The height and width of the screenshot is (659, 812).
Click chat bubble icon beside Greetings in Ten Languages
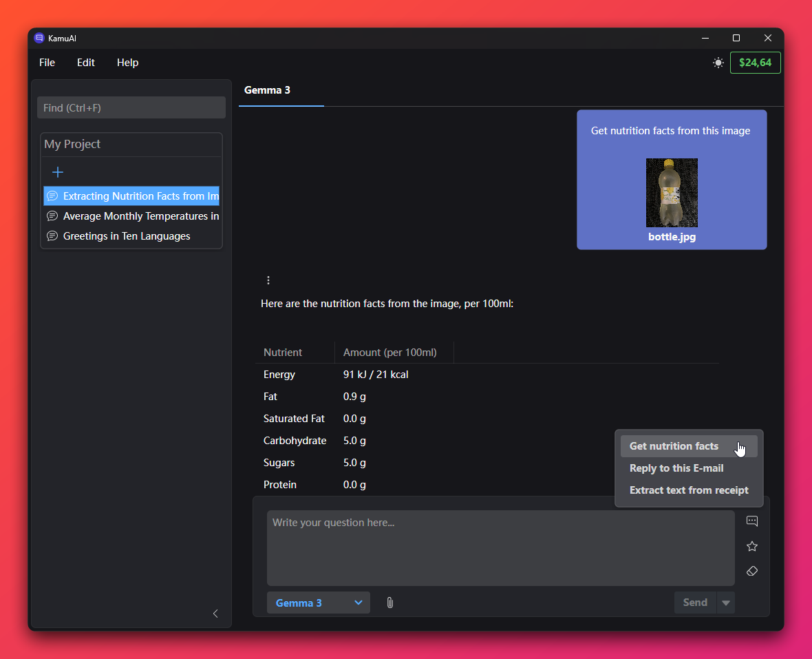(52, 236)
